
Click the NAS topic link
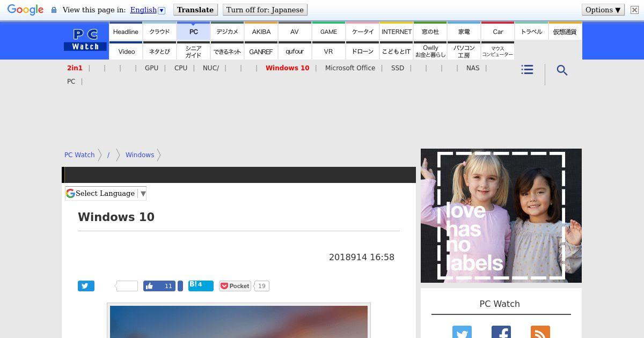[x=473, y=68]
